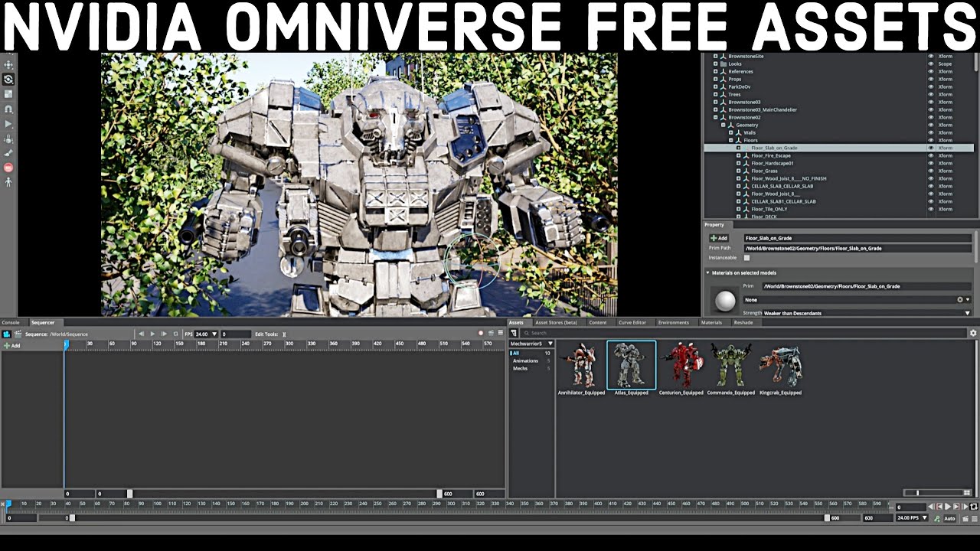Click the asset filter funnel icon
The image size is (980, 551).
[x=514, y=333]
